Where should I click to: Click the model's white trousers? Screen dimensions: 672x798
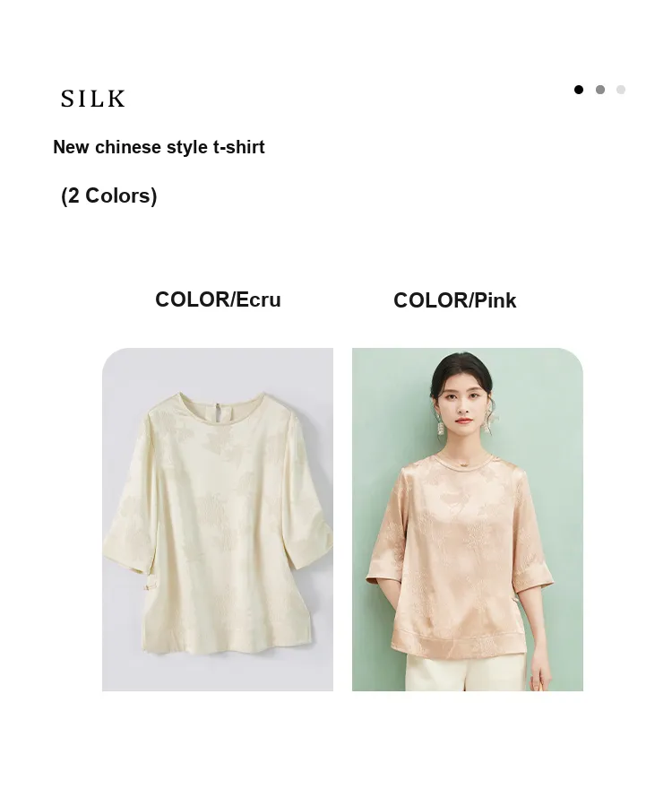point(465,672)
